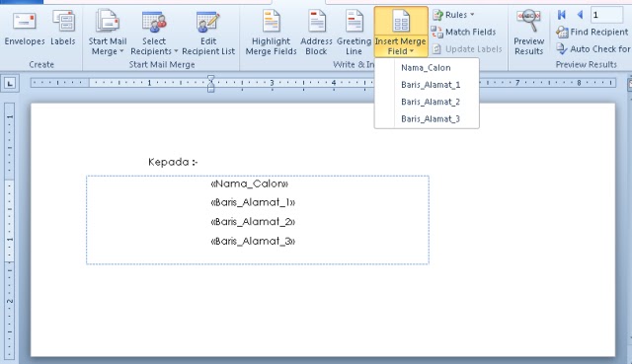
Task: Click the «Baris_Alamat_2» field in the document
Action: [253, 222]
